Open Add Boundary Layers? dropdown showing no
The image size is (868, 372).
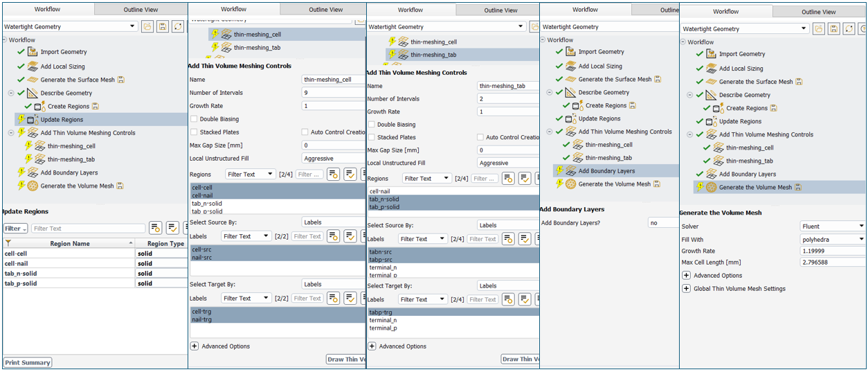coord(663,222)
